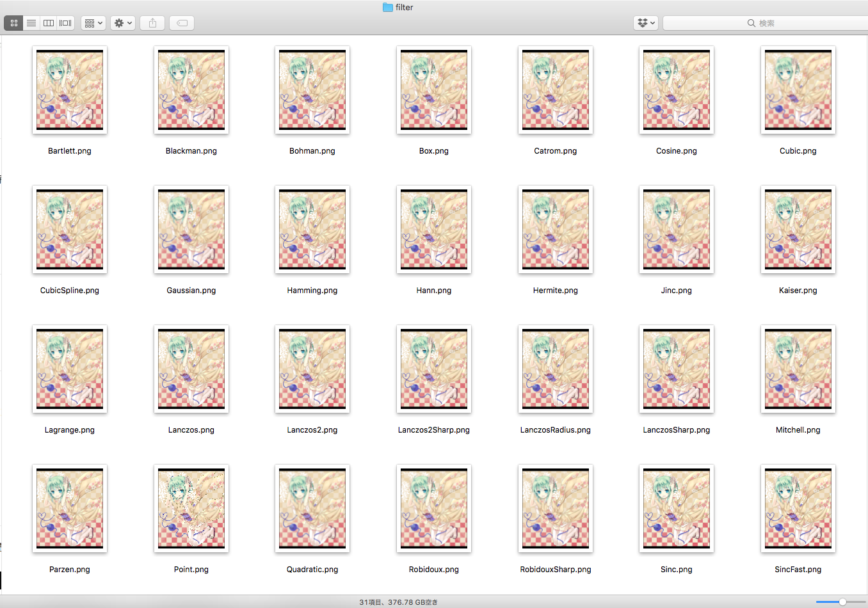Select the LanczosSharp.png thumbnail
Screen dimensions: 868x608
[677, 369]
